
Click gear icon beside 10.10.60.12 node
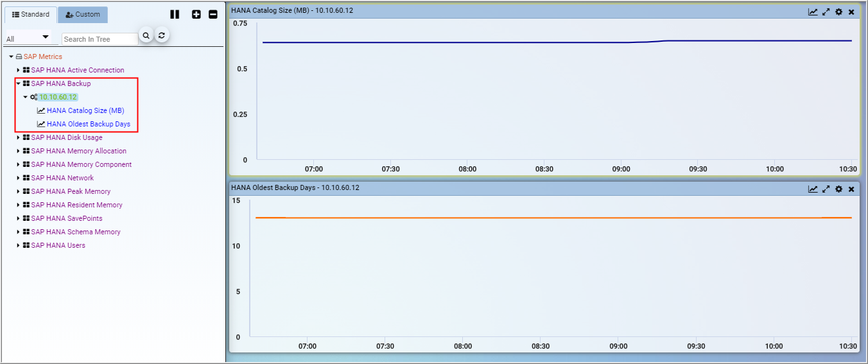click(x=33, y=97)
